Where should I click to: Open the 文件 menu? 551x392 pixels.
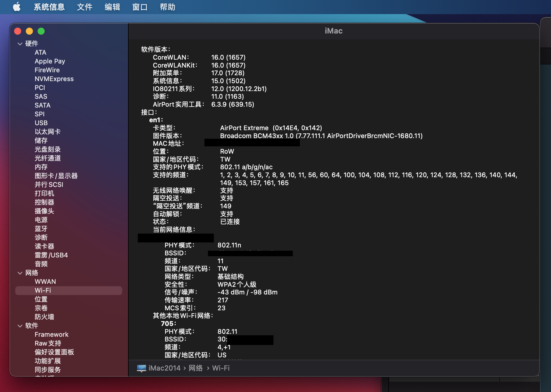(85, 7)
